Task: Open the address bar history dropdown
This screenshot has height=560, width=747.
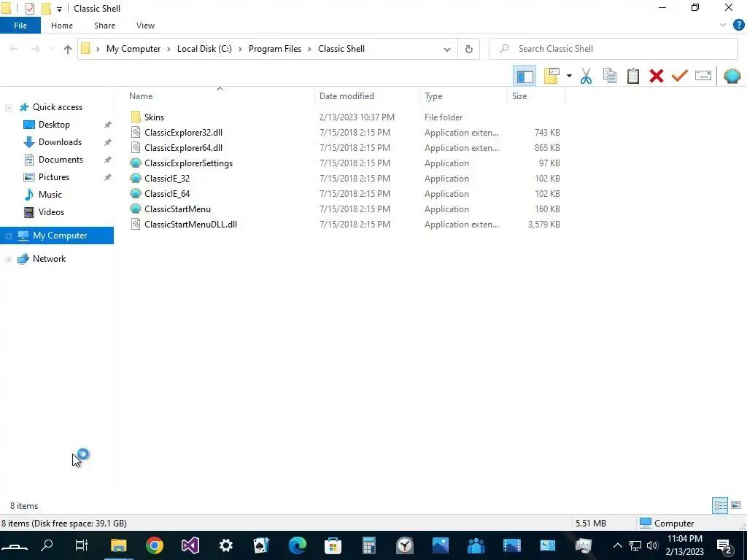Action: pos(447,49)
